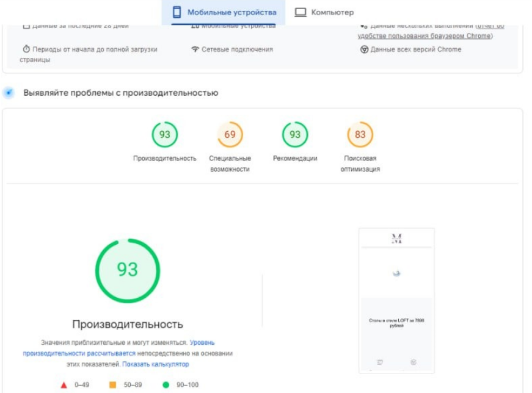Screen dimensions: 532x393
Task: Click the stopwatch icon beside Периоды от начала
Action: tap(26, 49)
